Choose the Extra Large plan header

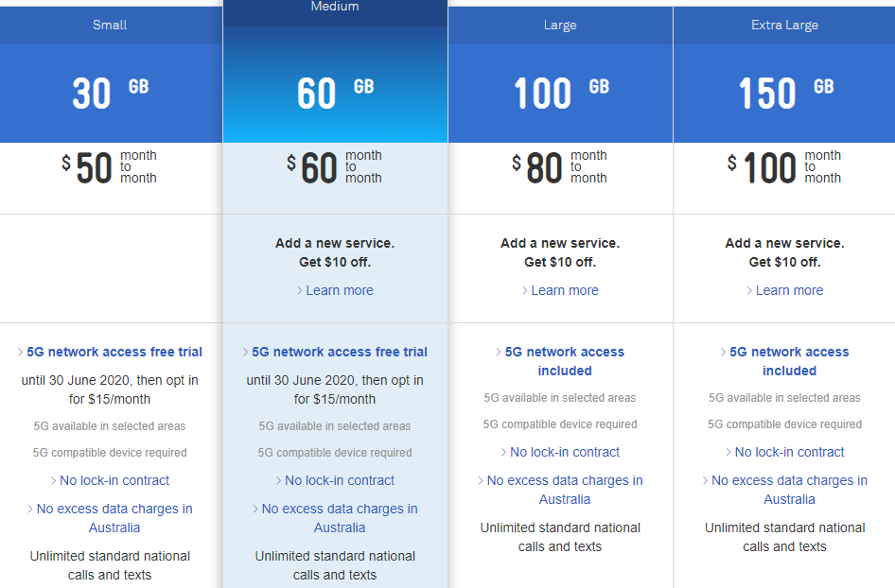pos(784,25)
